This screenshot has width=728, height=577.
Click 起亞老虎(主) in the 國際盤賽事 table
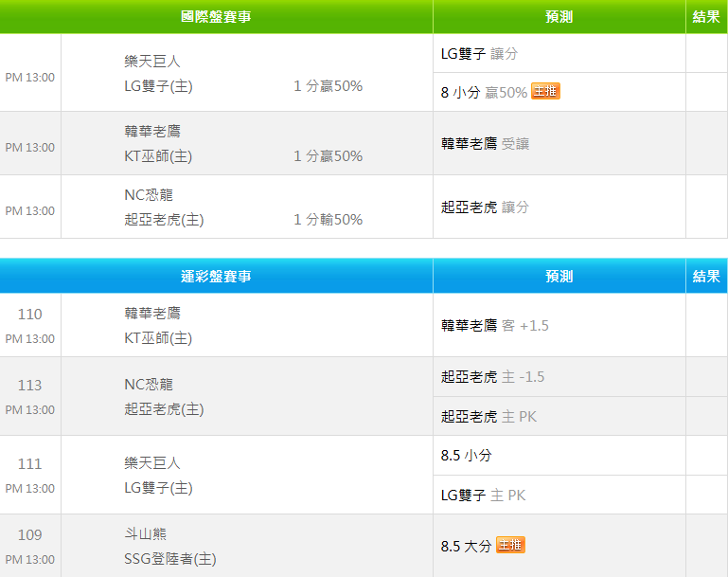tap(164, 220)
